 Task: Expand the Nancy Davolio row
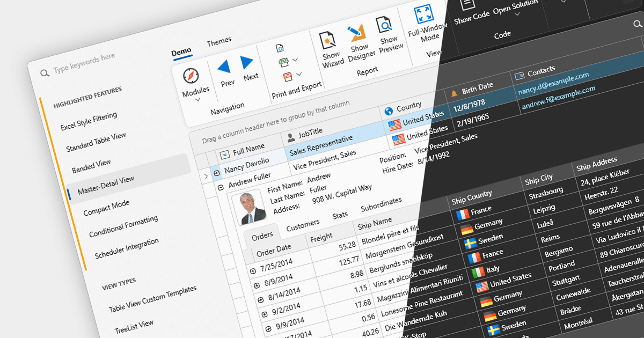(x=217, y=173)
